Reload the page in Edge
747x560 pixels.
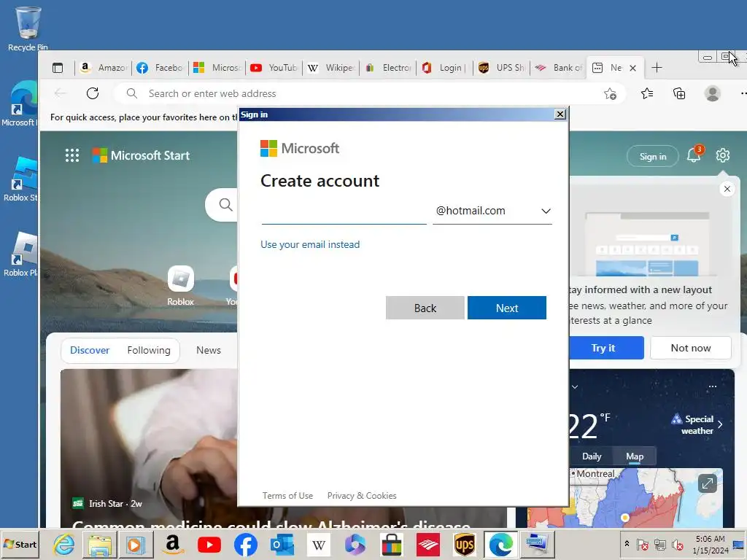tap(93, 93)
